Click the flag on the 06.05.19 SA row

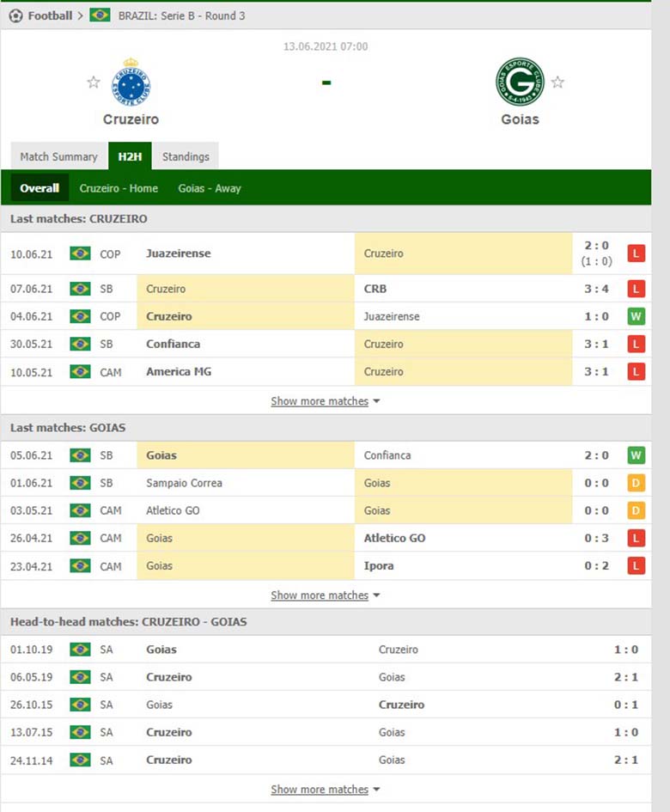[x=80, y=677]
